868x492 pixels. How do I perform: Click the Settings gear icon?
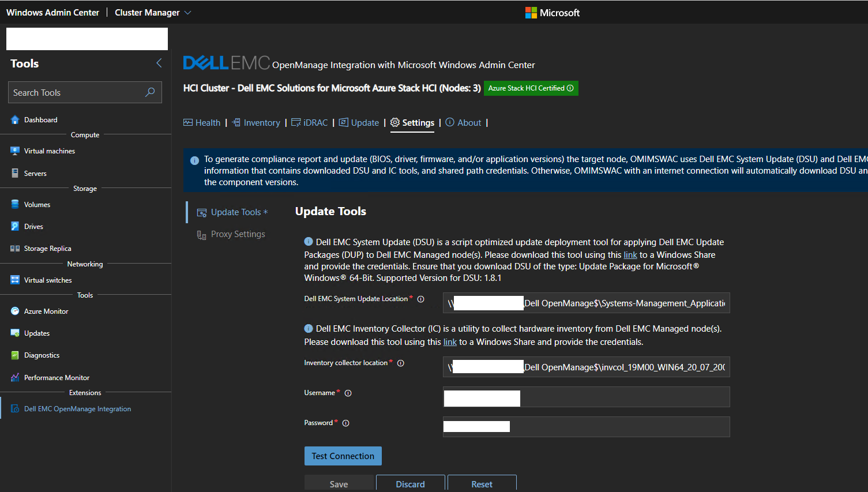point(395,122)
